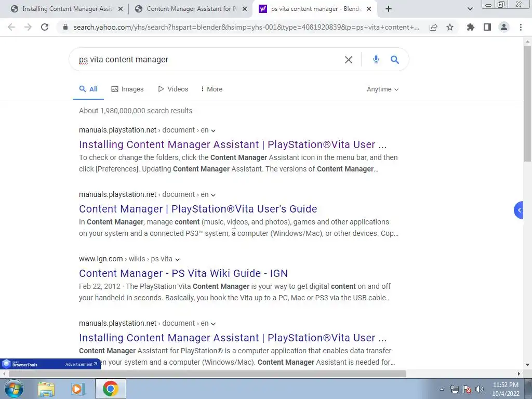Go back to previous page

coord(11,27)
